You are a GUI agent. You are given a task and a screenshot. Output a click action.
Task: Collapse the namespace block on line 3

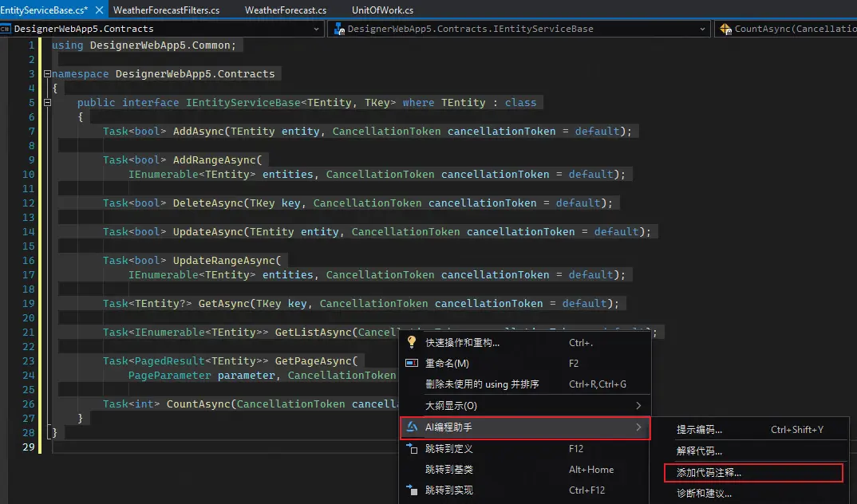pyautogui.click(x=47, y=73)
